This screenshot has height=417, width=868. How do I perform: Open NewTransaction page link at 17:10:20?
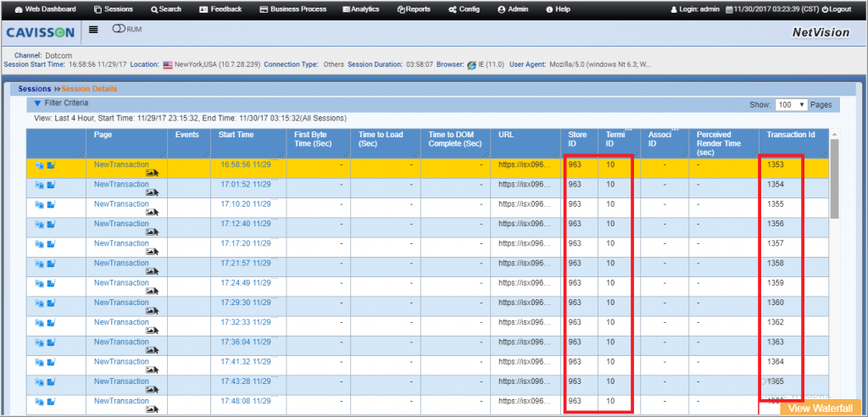point(121,204)
